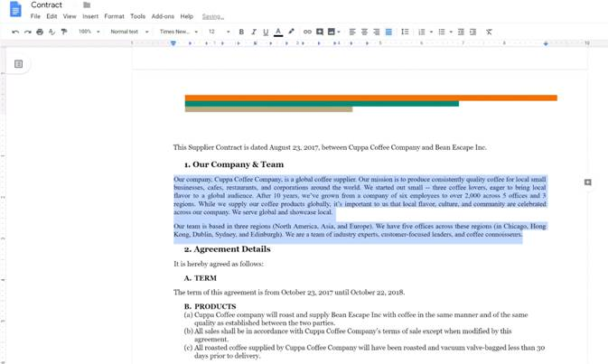
Task: Open the File menu
Action: click(35, 16)
